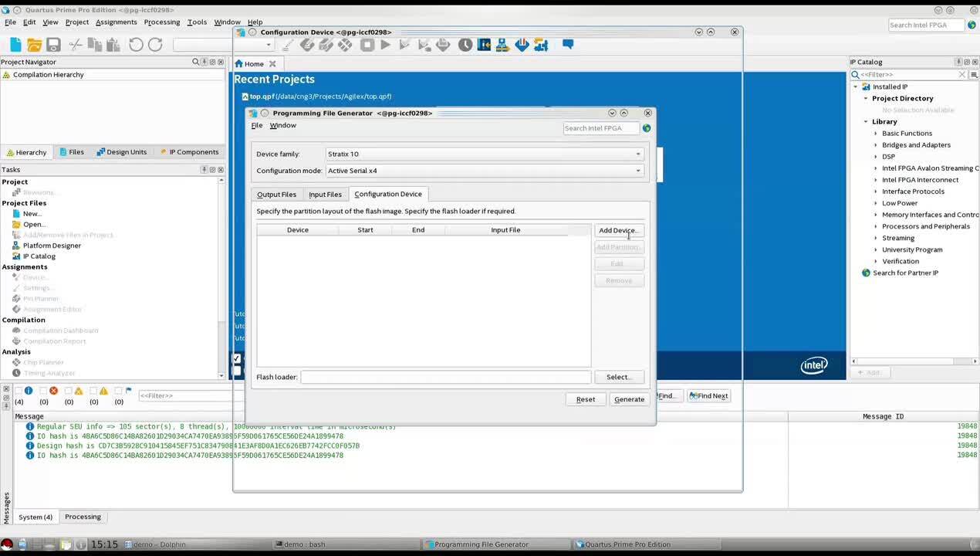The width and height of the screenshot is (980, 556).
Task: Switch to the Output Files tab
Action: (276, 195)
